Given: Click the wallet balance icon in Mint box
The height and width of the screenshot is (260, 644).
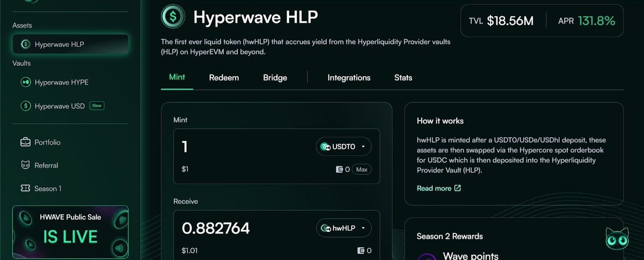Looking at the screenshot, I should [x=339, y=169].
